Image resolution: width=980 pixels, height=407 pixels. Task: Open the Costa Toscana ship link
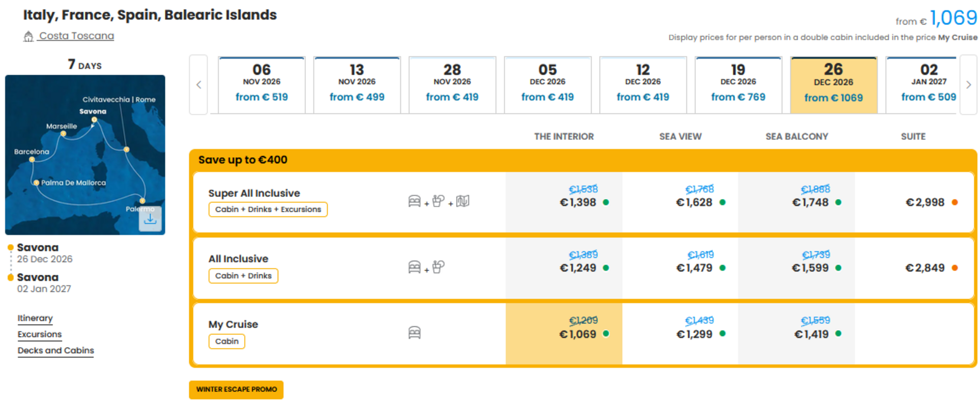tap(76, 36)
